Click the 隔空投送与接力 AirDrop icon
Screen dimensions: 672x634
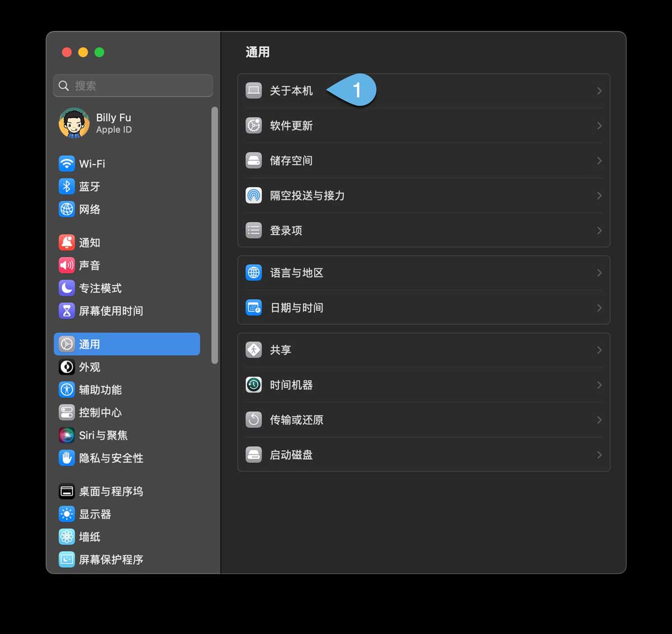pos(254,195)
